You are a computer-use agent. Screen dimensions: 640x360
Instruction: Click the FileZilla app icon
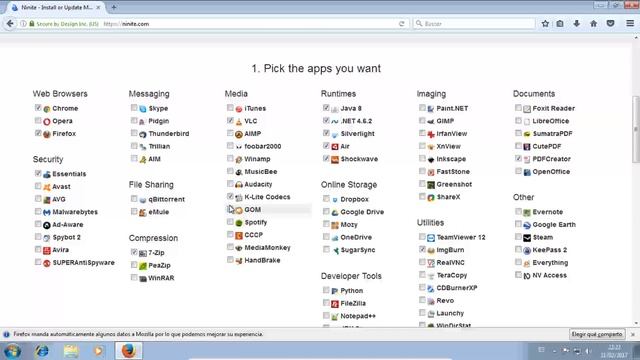coord(335,304)
